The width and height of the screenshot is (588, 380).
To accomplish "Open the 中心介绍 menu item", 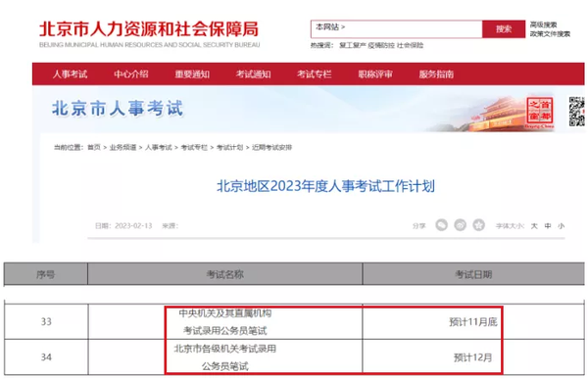I will (131, 74).
